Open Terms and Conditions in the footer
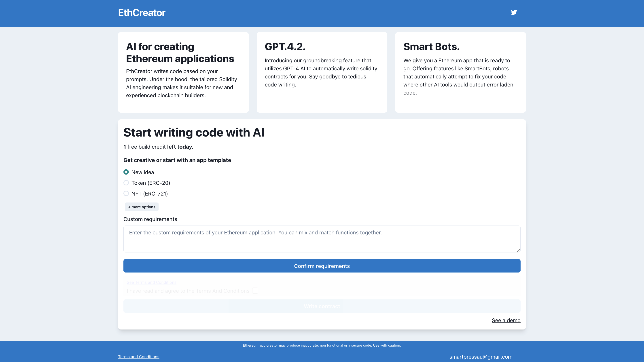Image resolution: width=644 pixels, height=362 pixels. pyautogui.click(x=139, y=356)
